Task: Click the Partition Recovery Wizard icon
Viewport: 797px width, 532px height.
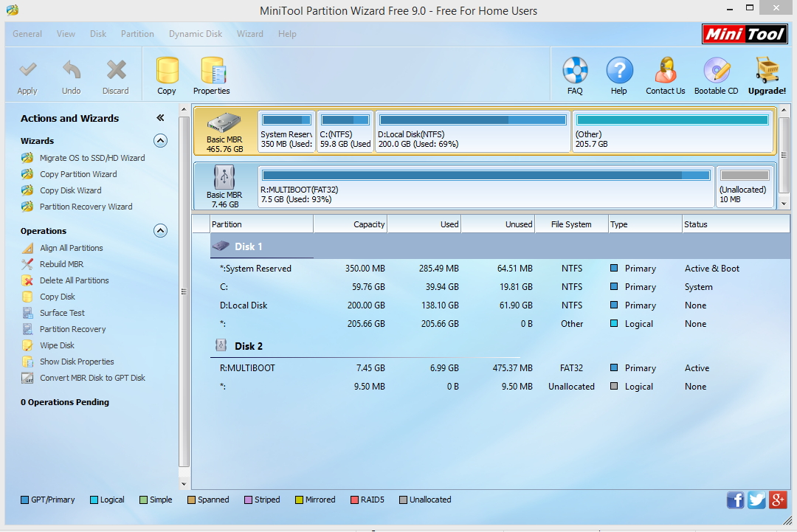Action: point(27,207)
